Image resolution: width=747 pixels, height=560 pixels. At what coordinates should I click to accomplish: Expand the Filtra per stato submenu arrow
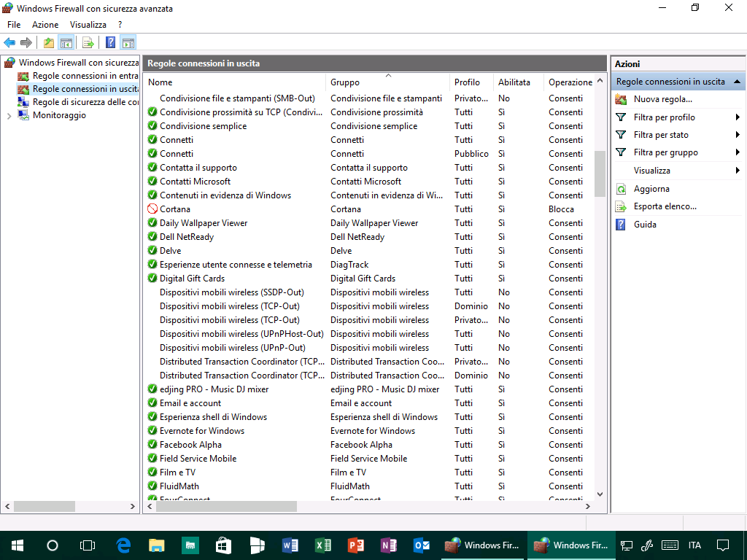point(738,135)
